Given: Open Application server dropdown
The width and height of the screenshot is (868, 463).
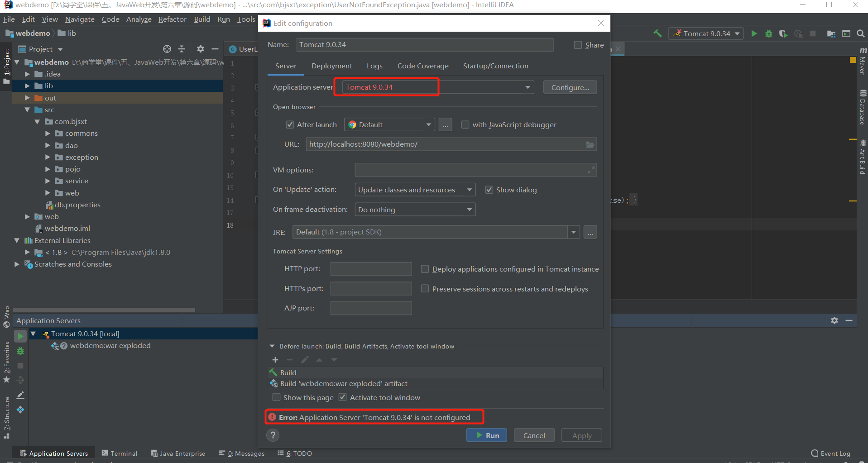Looking at the screenshot, I should (528, 87).
